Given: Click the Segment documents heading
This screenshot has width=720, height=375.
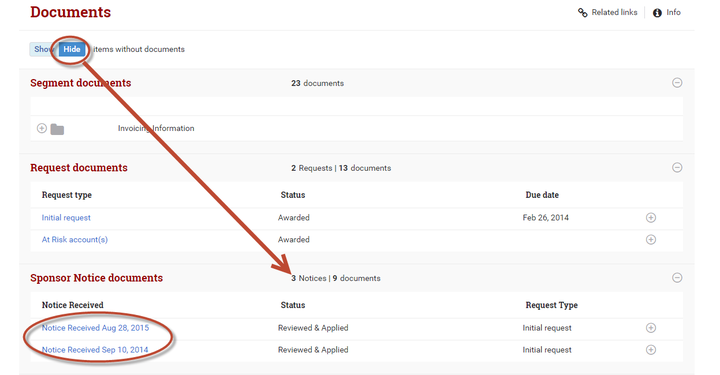Looking at the screenshot, I should (x=81, y=83).
